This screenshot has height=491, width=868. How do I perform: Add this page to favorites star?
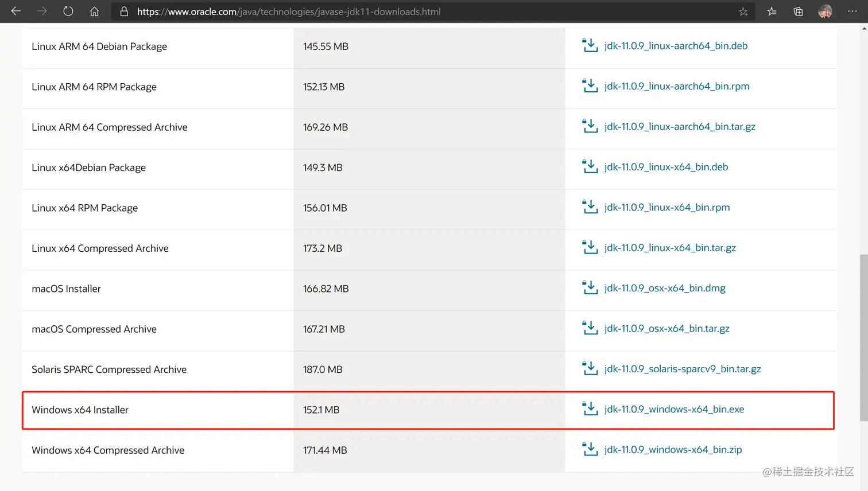pos(743,11)
